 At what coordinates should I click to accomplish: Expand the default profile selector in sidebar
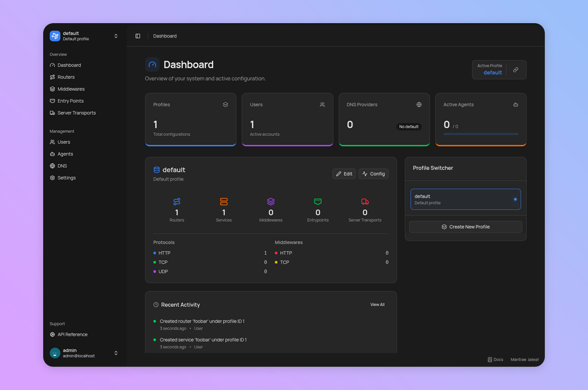point(116,36)
